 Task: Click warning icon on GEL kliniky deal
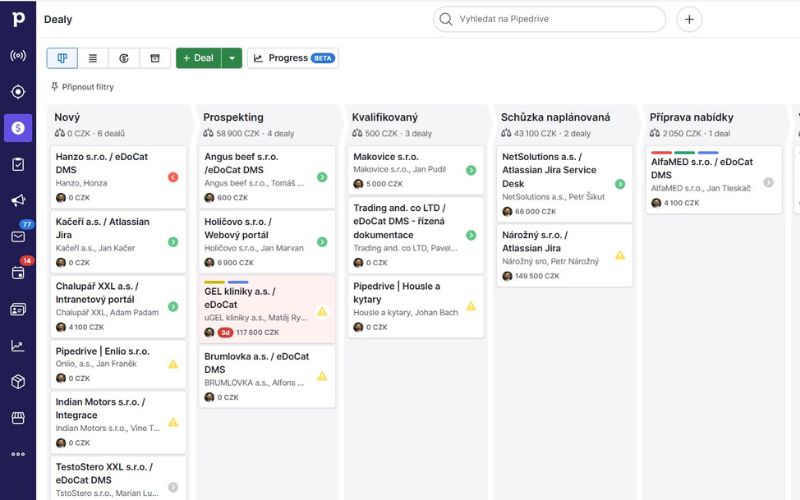coord(322,311)
